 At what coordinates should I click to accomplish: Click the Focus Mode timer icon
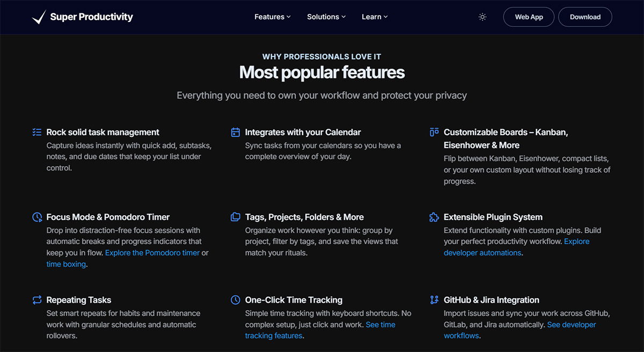click(x=37, y=217)
